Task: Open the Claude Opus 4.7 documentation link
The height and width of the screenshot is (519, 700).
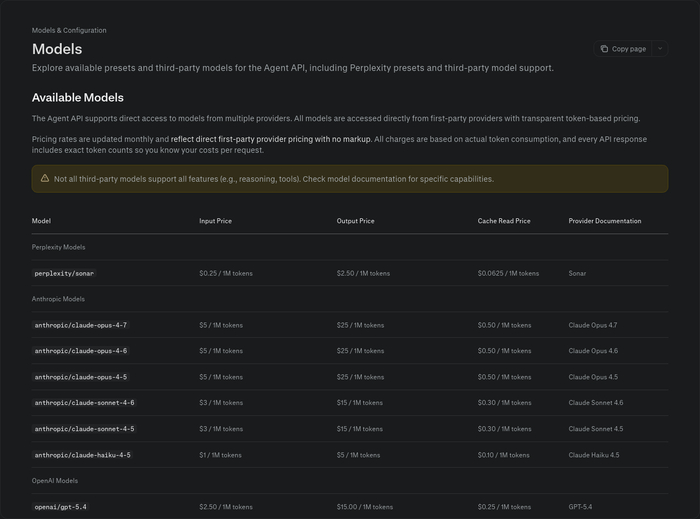Action: click(x=593, y=325)
